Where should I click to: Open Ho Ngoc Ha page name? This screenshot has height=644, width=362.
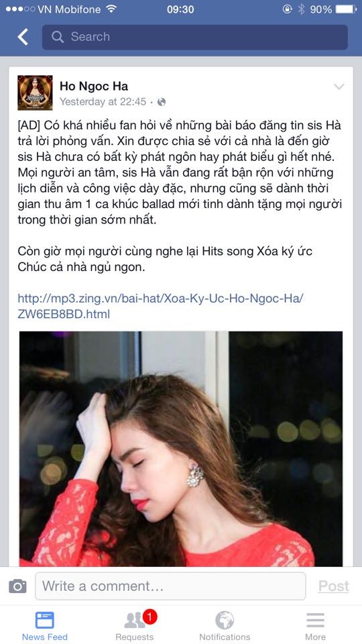[x=94, y=86]
